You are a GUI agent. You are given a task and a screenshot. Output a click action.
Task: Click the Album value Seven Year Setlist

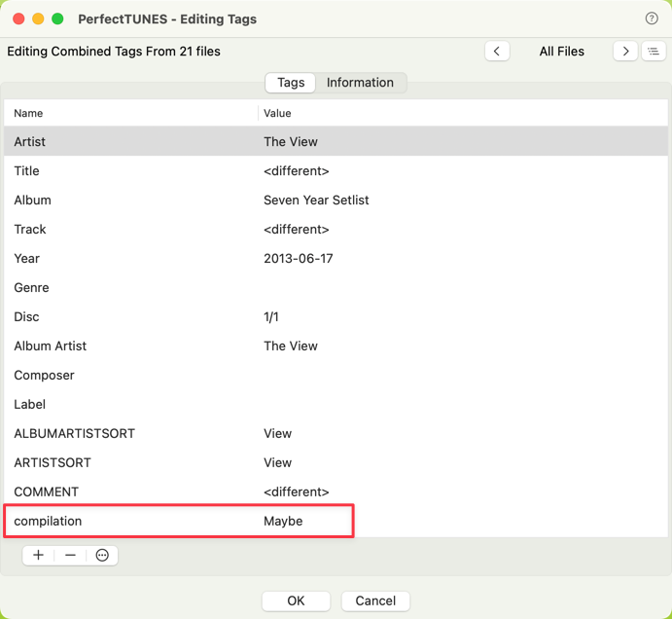pyautogui.click(x=316, y=200)
